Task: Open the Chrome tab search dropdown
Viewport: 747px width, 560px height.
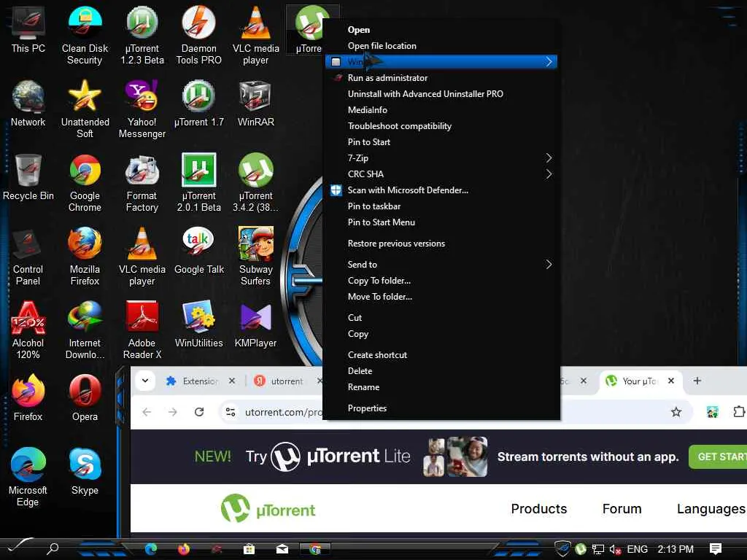Action: click(145, 381)
